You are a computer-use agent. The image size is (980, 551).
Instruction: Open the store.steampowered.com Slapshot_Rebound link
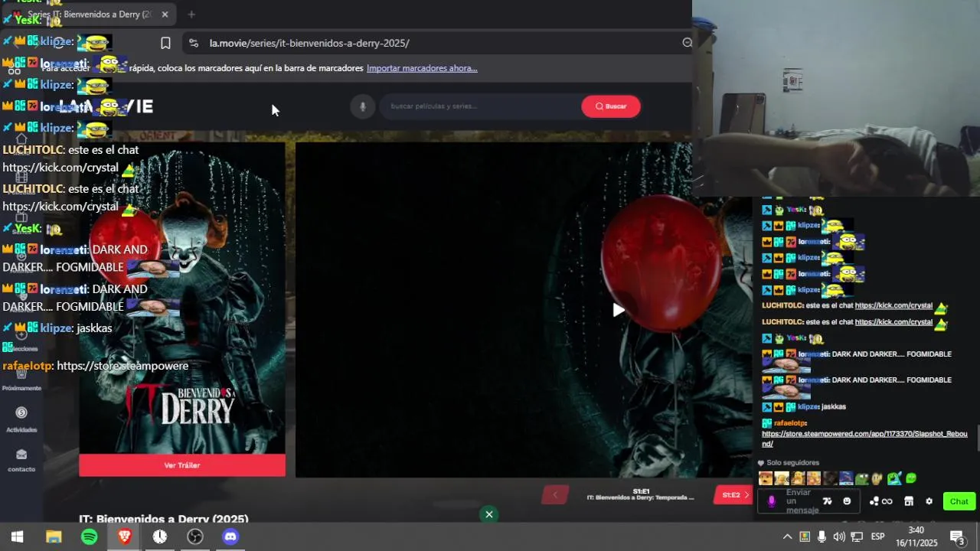click(864, 439)
